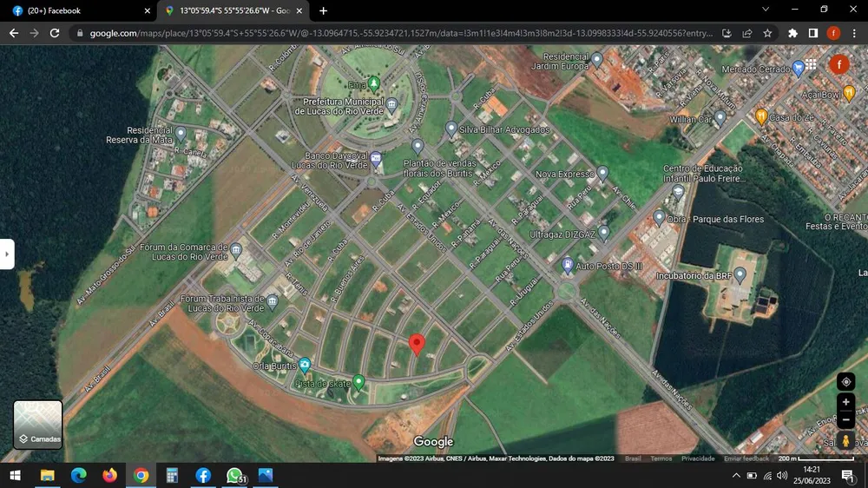Select the Google Maps coordinates tab
Screen dimensions: 868x488
234,10
